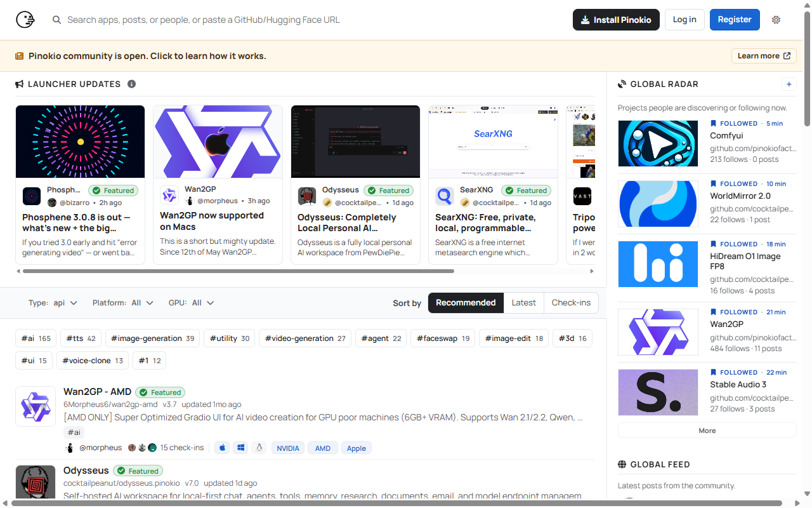The width and height of the screenshot is (812, 508).
Task: Expand Global Radar with More button
Action: click(707, 431)
